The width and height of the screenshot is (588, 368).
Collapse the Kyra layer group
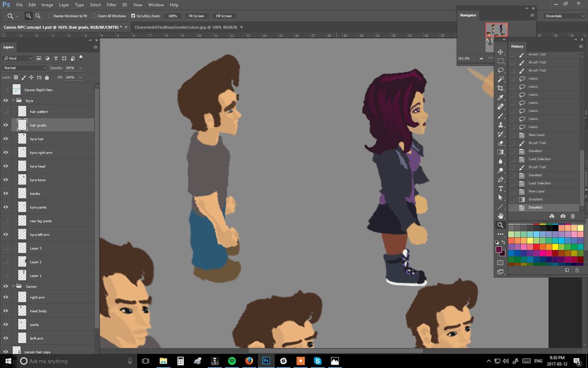tap(13, 100)
